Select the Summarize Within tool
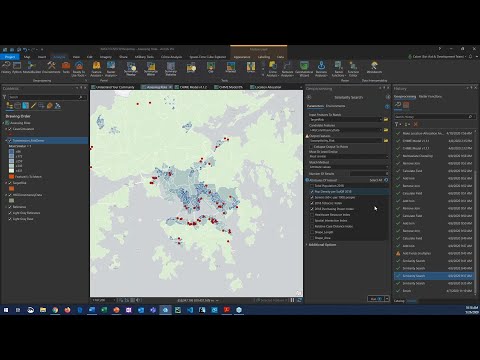This screenshot has width=480, height=360. (151, 69)
